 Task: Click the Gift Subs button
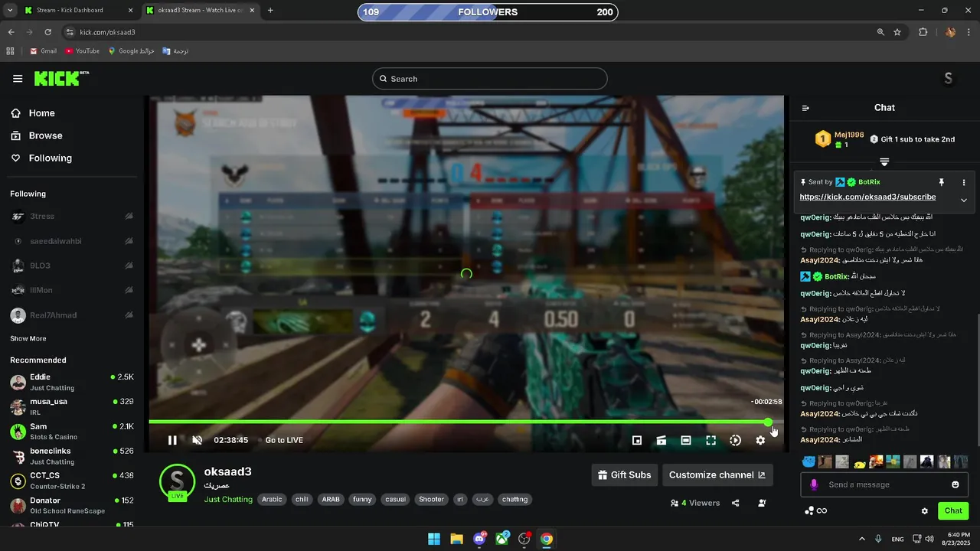pos(625,474)
